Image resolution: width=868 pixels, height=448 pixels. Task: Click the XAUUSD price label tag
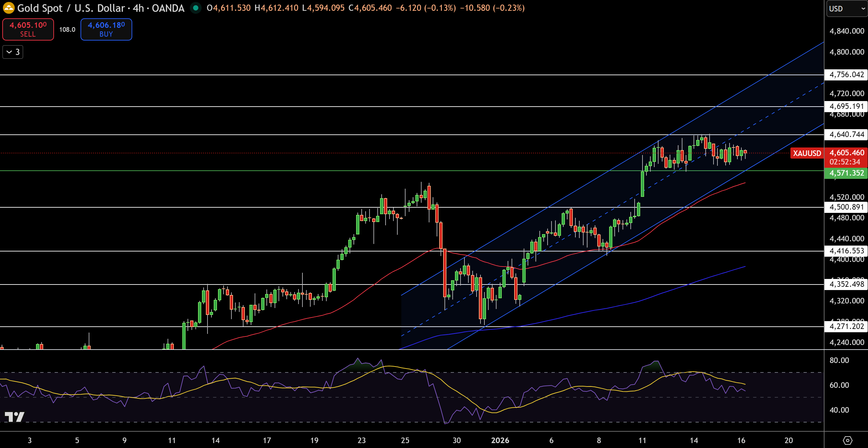pyautogui.click(x=807, y=153)
